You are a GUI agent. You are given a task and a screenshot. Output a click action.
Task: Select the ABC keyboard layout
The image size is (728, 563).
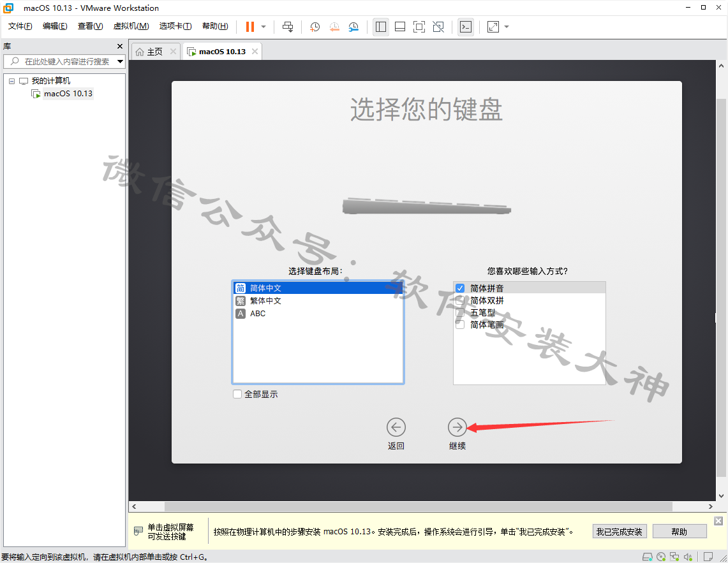(318, 313)
